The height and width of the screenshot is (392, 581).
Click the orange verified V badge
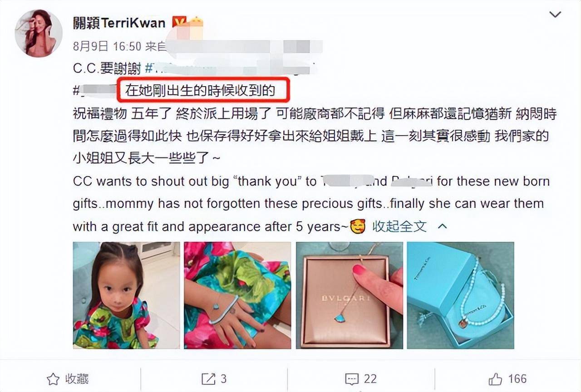(x=178, y=22)
